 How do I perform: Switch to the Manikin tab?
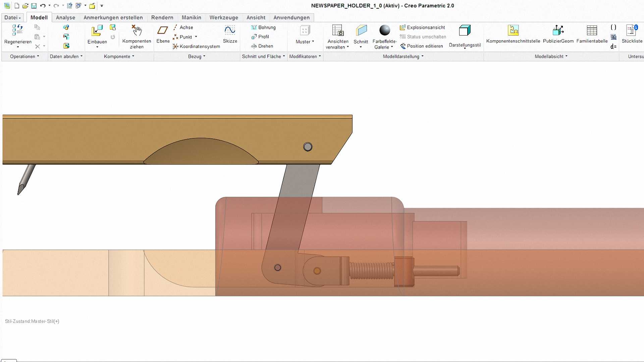pos(192,17)
